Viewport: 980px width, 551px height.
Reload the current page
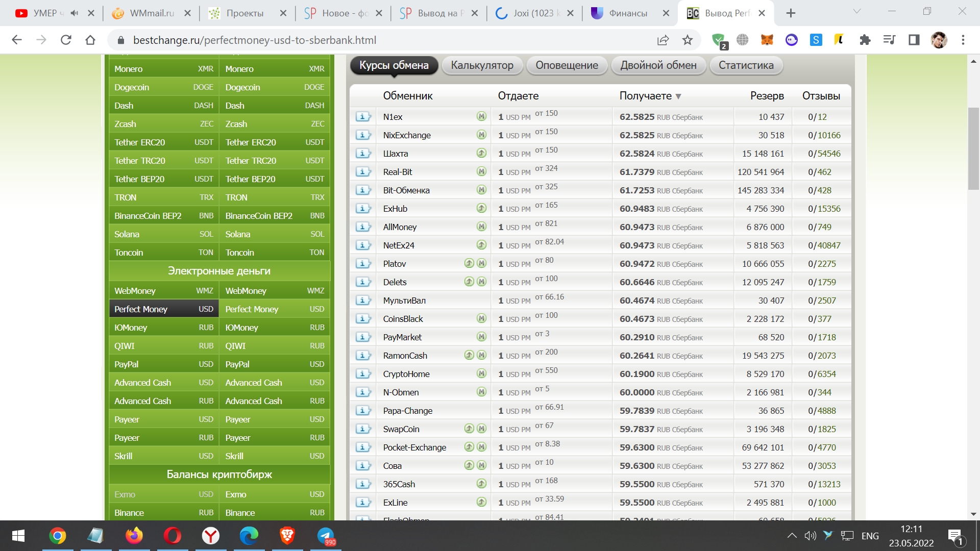coord(66,40)
